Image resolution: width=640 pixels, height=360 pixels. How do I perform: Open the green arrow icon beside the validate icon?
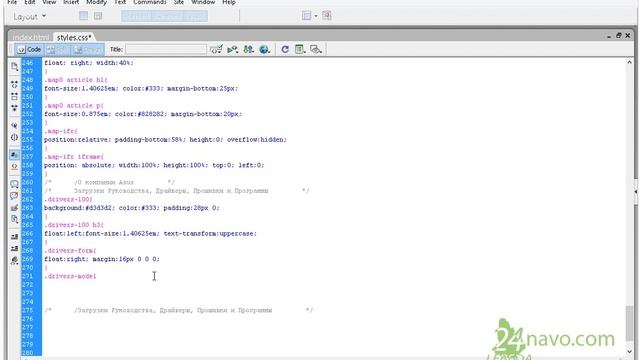tap(232, 49)
